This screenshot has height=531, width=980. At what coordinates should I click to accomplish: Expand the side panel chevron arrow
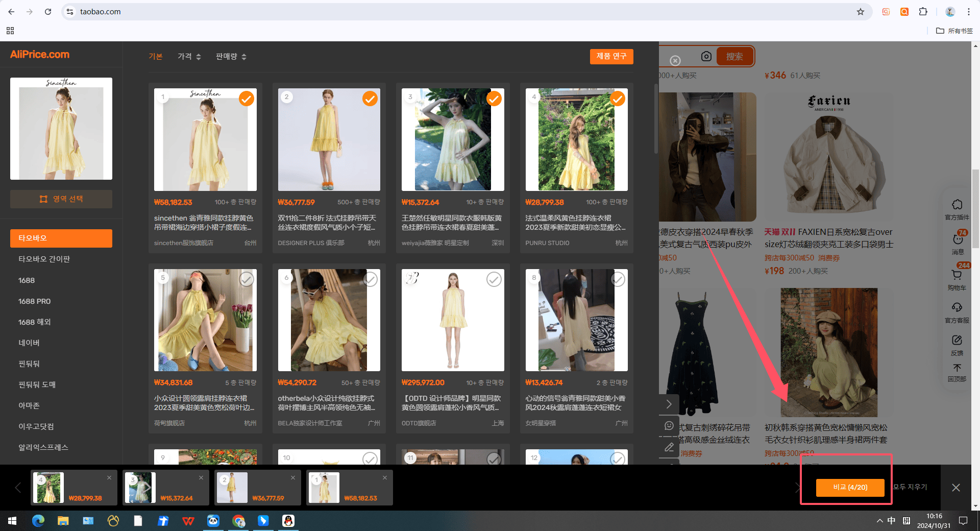tap(669, 404)
